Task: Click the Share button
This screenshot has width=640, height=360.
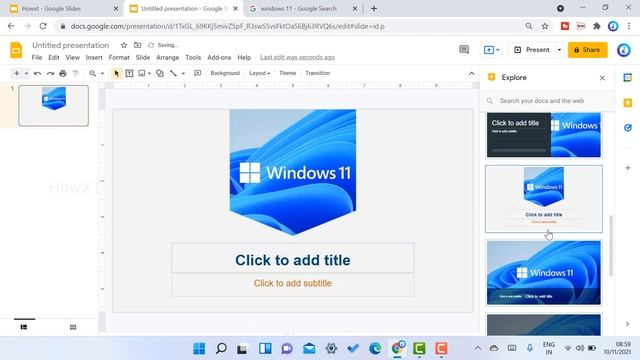Action: click(587, 50)
